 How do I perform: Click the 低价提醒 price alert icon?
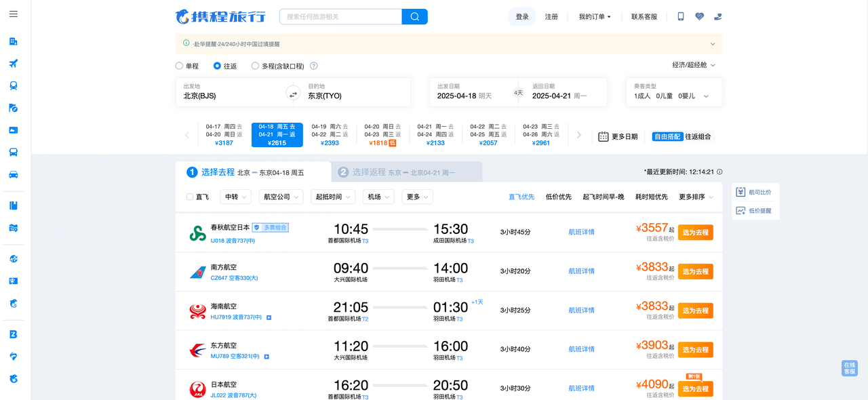(x=741, y=211)
